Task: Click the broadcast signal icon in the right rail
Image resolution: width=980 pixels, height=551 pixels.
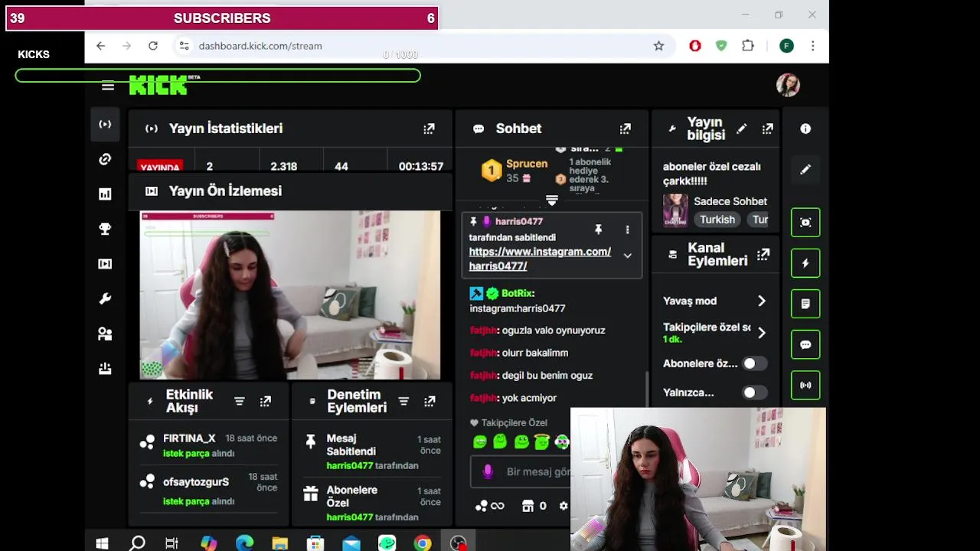Action: [x=805, y=385]
